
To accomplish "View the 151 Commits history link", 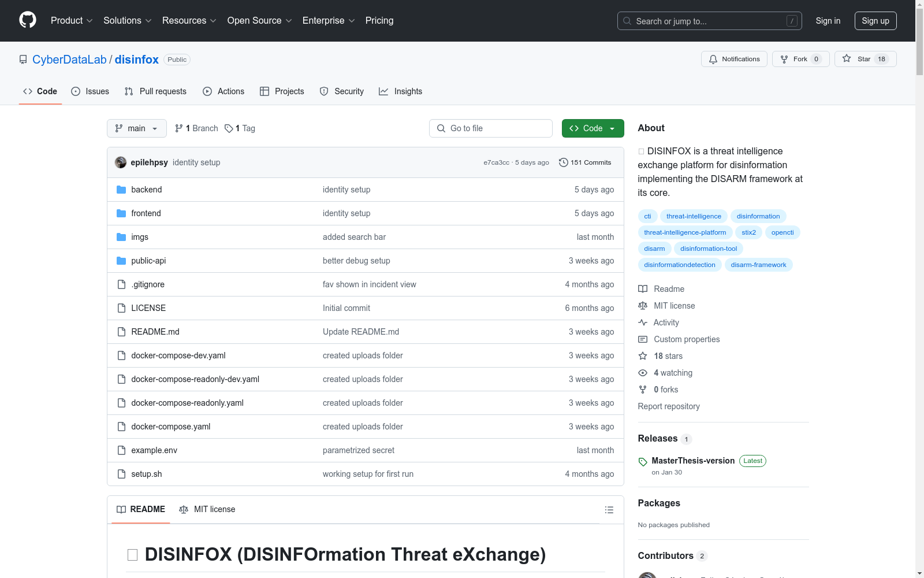I will click(585, 162).
